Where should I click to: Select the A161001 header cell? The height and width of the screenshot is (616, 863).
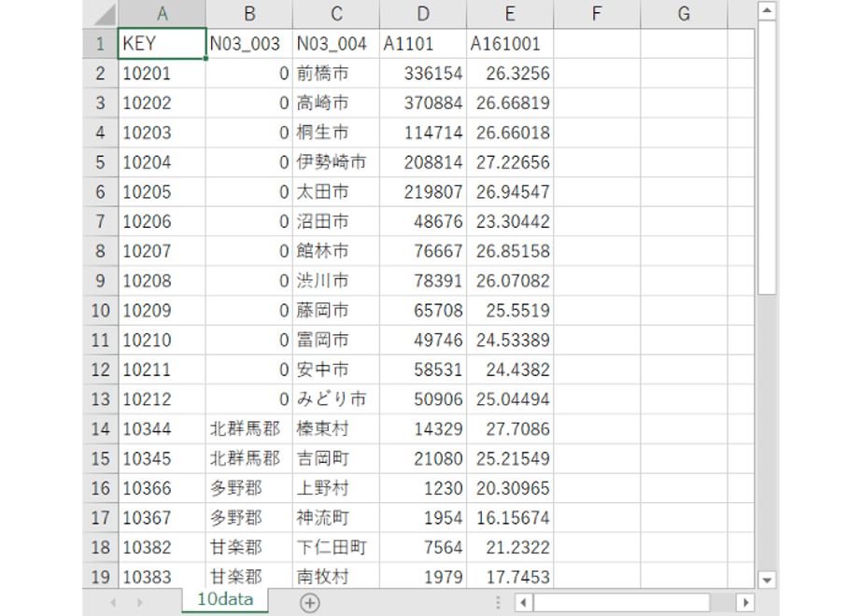coord(510,44)
